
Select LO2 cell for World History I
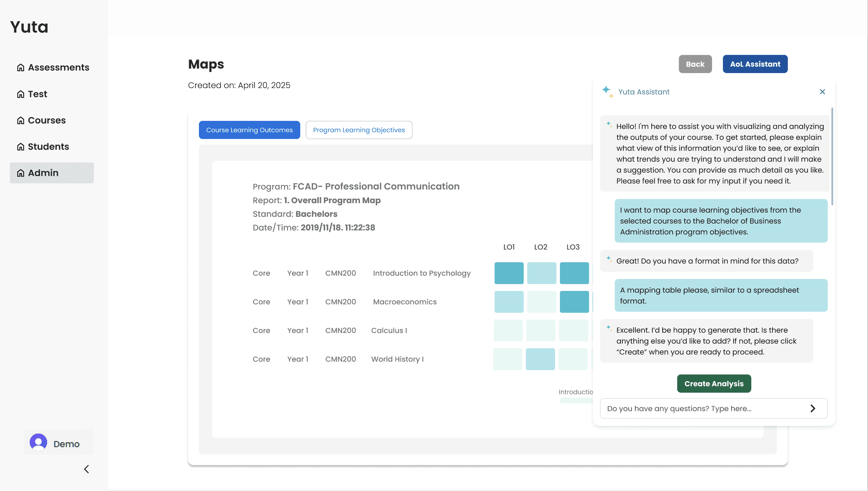click(540, 359)
